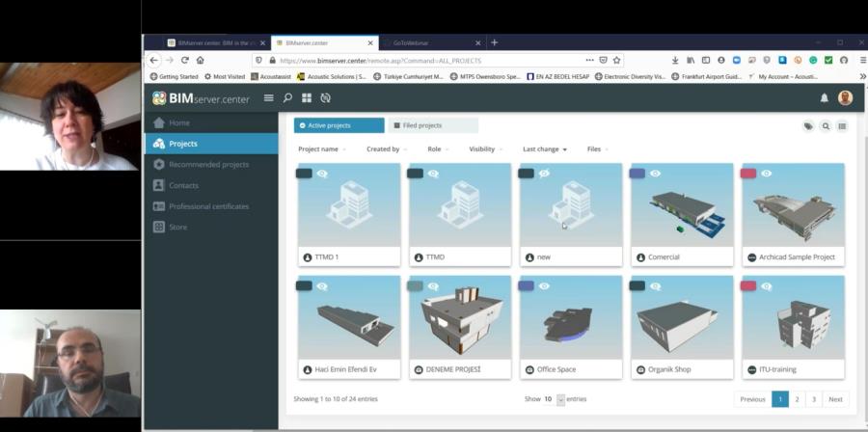Click the tags filter icon

click(x=808, y=126)
